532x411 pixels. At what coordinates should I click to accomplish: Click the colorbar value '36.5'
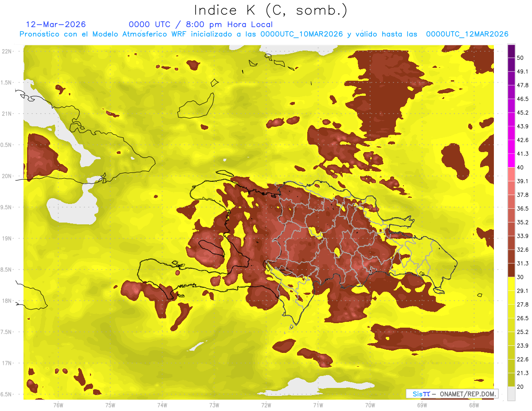coord(523,208)
